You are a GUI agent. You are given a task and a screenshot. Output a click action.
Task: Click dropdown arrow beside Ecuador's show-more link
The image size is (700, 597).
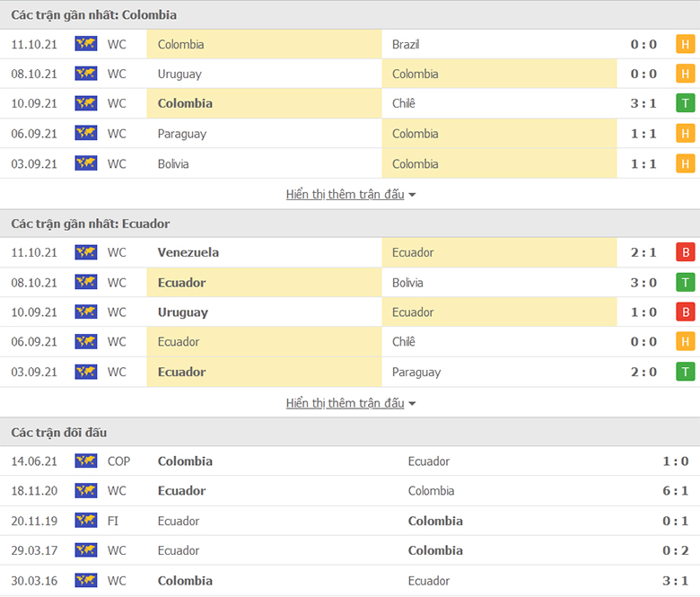pos(412,404)
